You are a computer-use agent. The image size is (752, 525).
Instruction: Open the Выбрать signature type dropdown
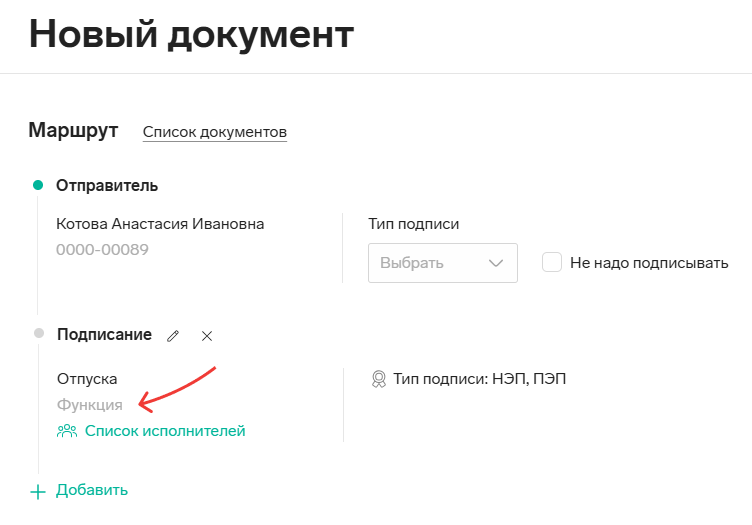443,263
